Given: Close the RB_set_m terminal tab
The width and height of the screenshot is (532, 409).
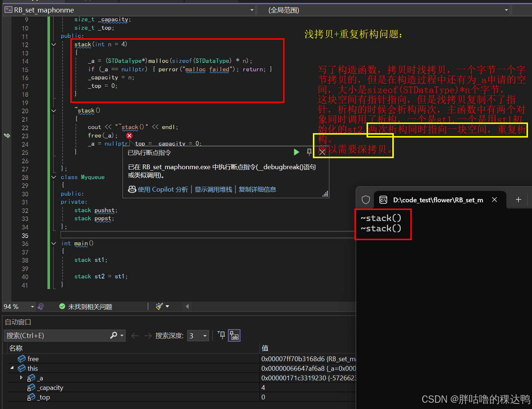Looking at the screenshot, I should click(494, 199).
